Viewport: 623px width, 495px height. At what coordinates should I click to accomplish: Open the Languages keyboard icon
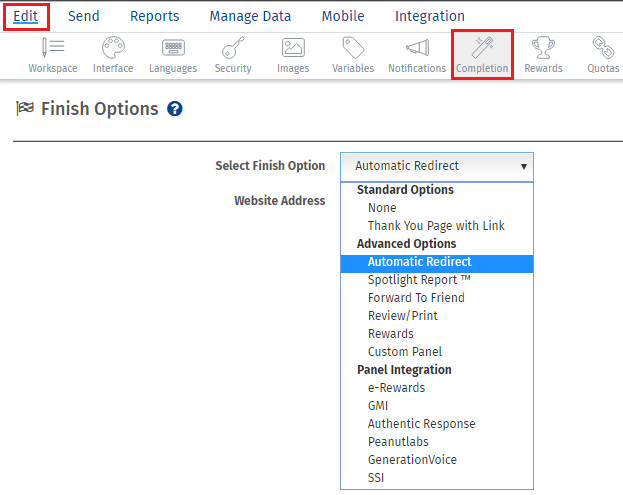tap(173, 48)
